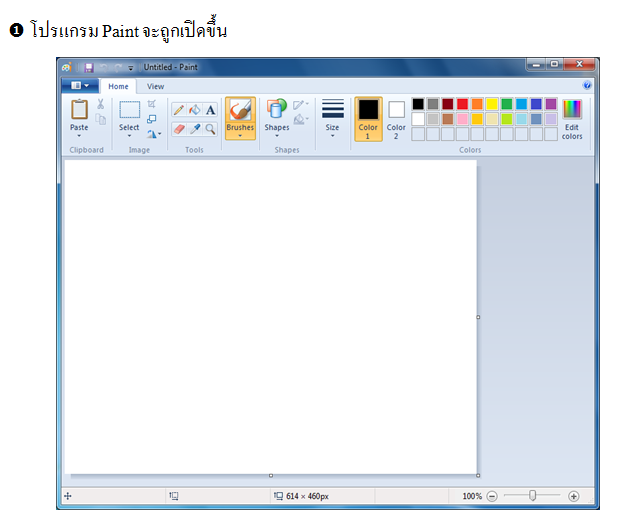Click the zoom out minus button
The image size is (629, 527).
[492, 496]
